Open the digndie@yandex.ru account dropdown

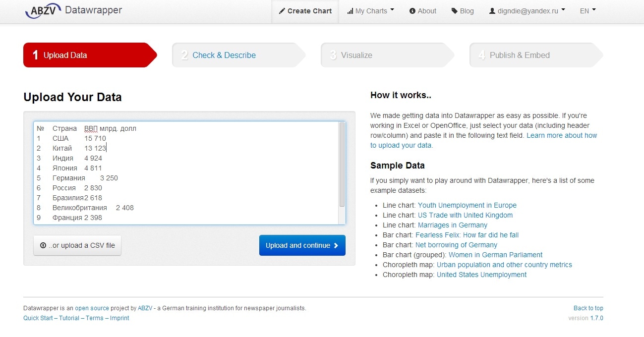coord(527,11)
